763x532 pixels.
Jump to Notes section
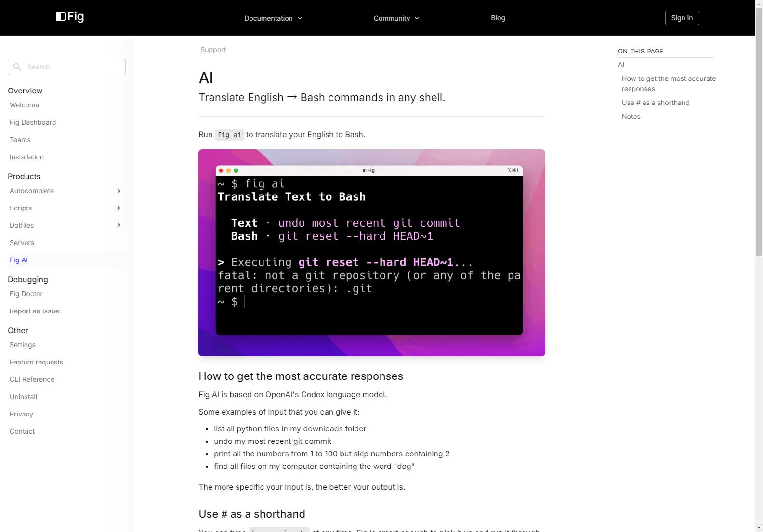(631, 117)
